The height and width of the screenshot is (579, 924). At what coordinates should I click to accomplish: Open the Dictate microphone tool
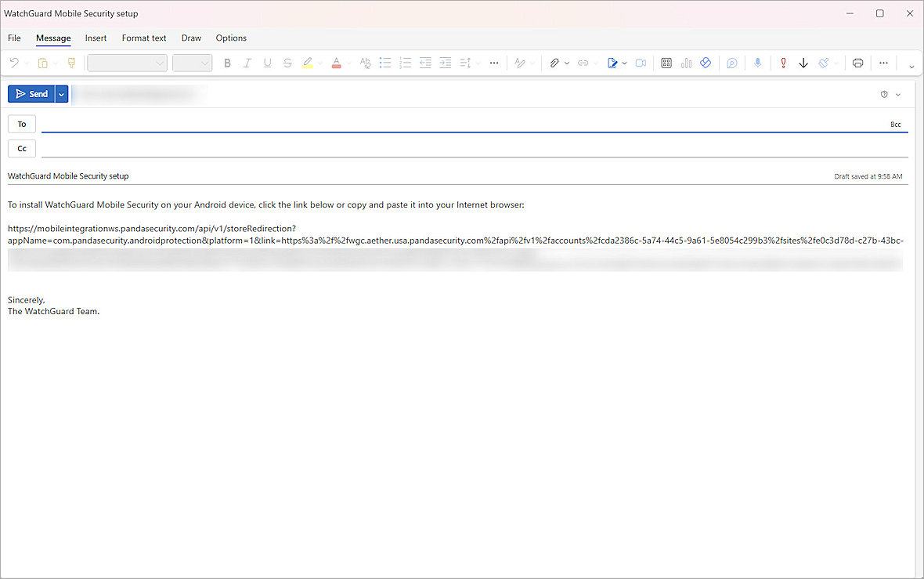click(x=757, y=63)
